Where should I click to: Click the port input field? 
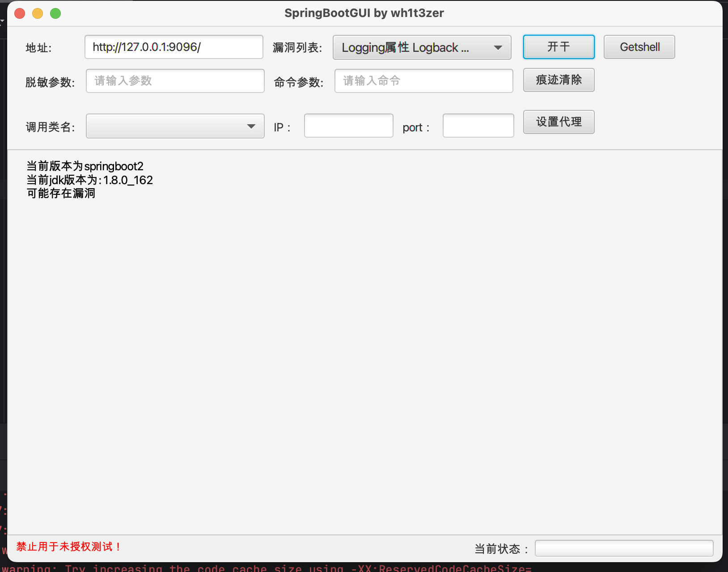point(478,126)
